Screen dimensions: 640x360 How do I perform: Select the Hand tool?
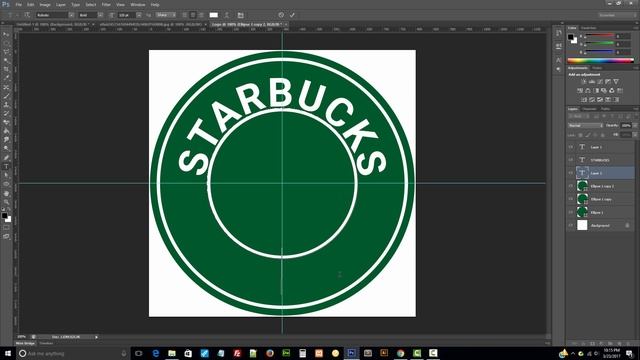click(x=6, y=193)
